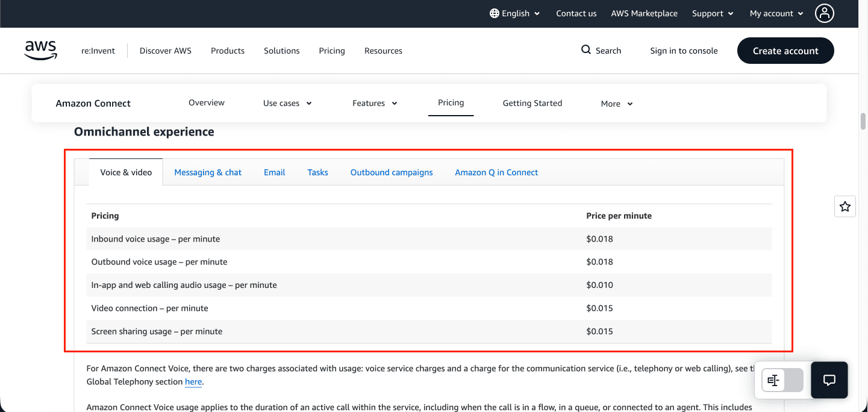Viewport: 868px width, 412px height.
Task: Open the Pricing section of Amazon Connect
Action: tap(451, 102)
